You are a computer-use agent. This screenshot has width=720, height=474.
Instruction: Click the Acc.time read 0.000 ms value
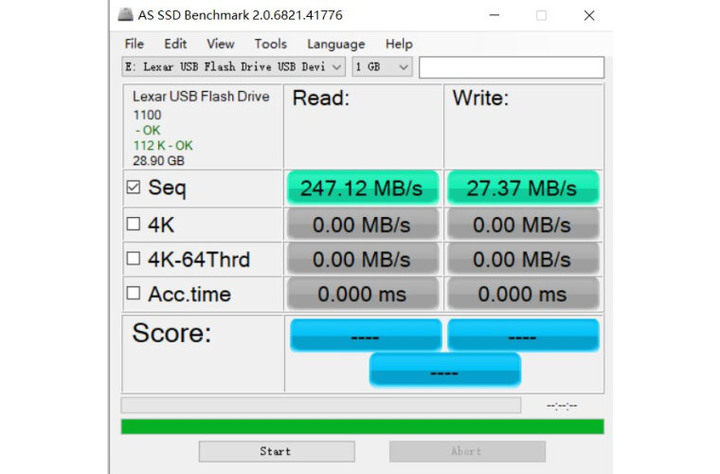(362, 294)
